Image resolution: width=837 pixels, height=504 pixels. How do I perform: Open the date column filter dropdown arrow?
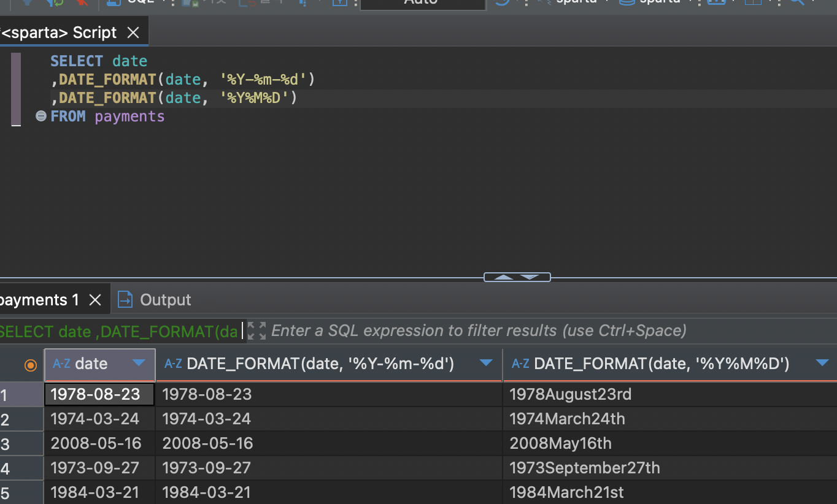pyautogui.click(x=139, y=363)
